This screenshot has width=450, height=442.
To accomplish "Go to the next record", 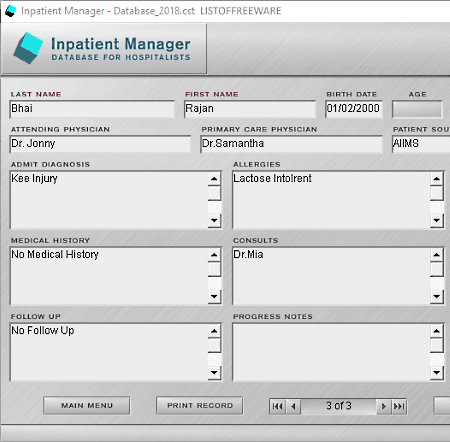I will 384,406.
